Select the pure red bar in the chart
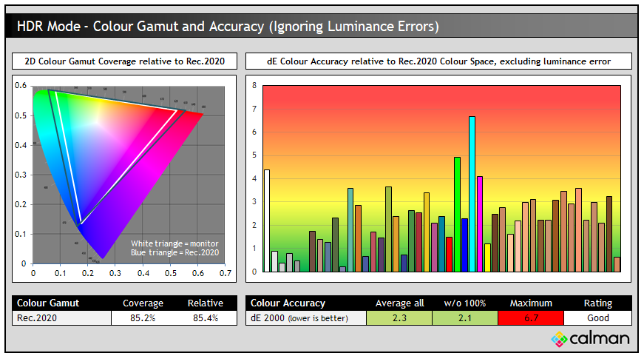 (449, 254)
